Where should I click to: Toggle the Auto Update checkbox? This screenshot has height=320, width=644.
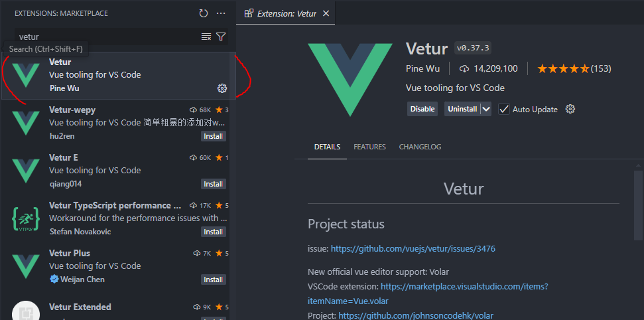coord(504,109)
